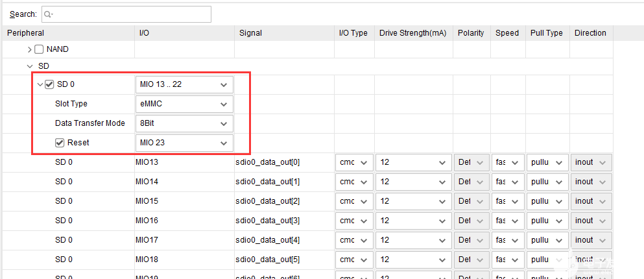
Task: Click the Pull Type column header
Action: point(545,33)
